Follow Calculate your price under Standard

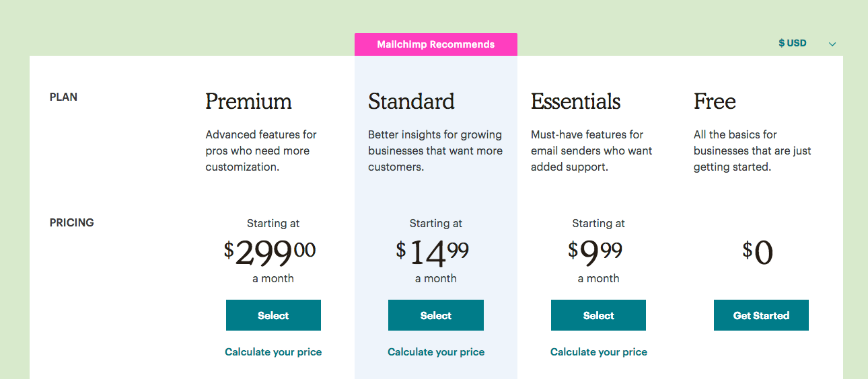pyautogui.click(x=436, y=352)
